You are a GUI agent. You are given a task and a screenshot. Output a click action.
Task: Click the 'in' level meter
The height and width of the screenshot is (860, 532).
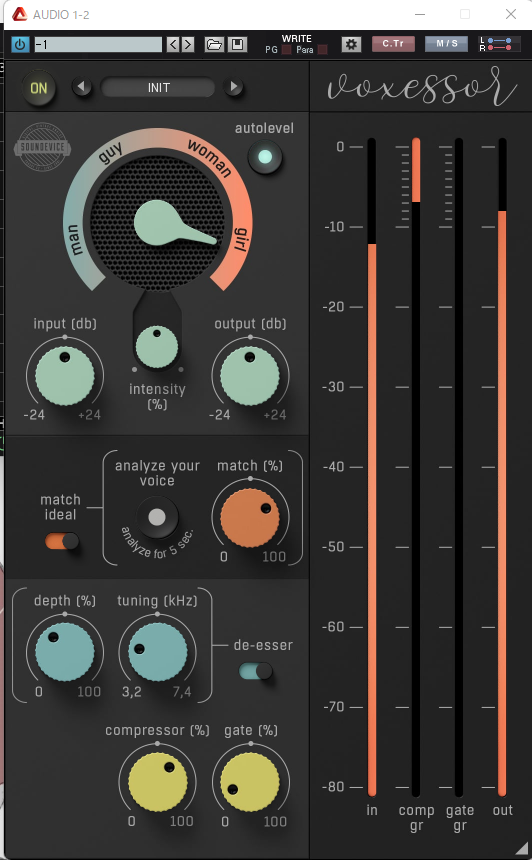tap(372, 467)
